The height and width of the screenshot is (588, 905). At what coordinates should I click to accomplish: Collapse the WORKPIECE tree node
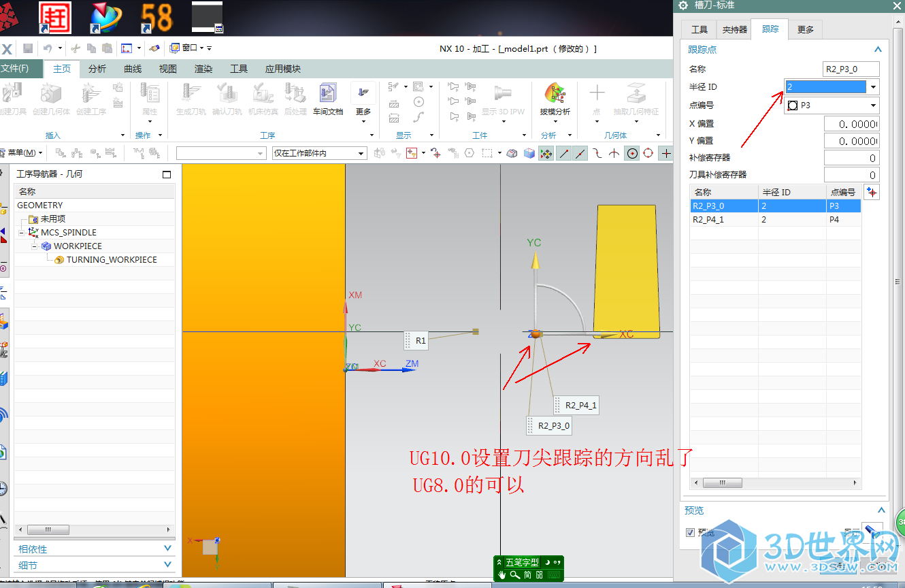[x=34, y=246]
